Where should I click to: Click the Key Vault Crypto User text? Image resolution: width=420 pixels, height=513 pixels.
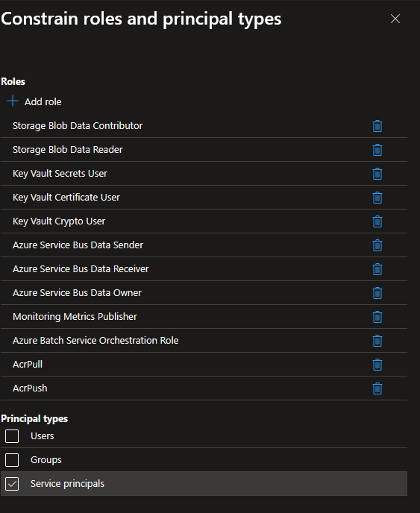[x=59, y=221]
